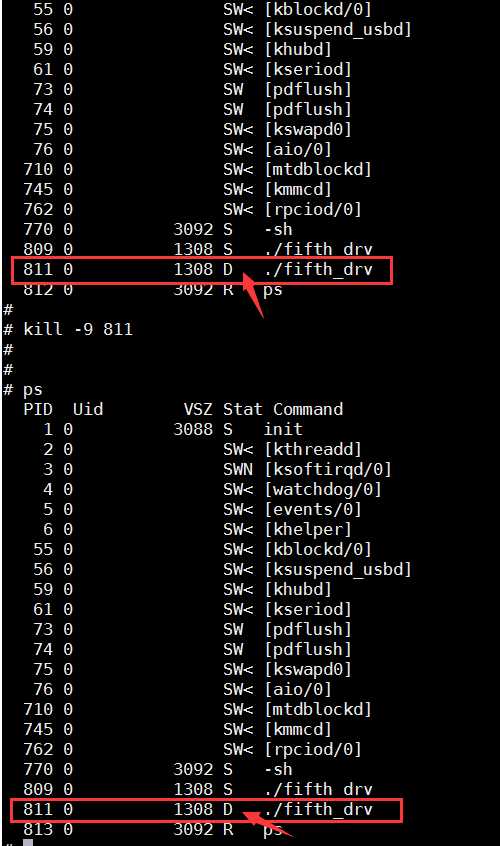Click the 3088 VSZ value for init

[193, 429]
